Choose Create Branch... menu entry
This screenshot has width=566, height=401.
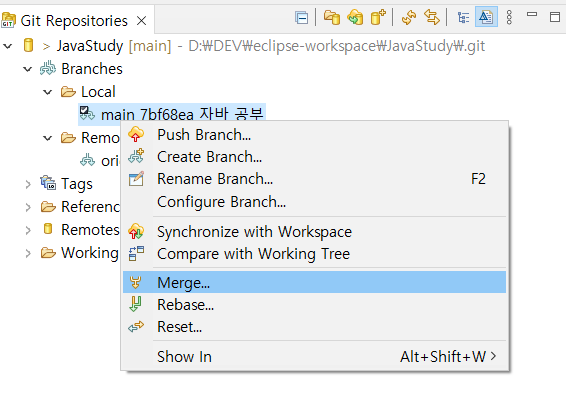point(314,157)
